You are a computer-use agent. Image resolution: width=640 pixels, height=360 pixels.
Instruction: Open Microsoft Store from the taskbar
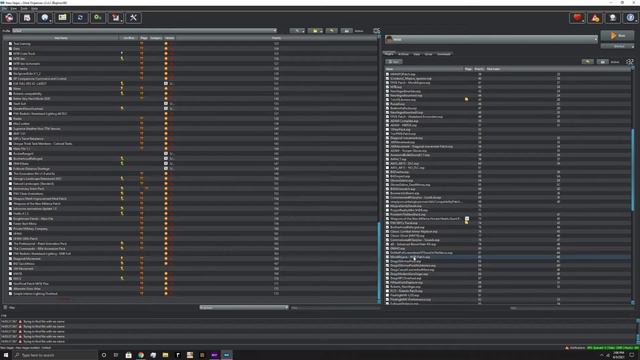[129, 355]
